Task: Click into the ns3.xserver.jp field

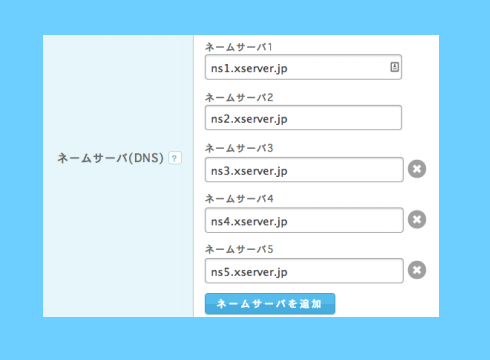Action: 304,170
